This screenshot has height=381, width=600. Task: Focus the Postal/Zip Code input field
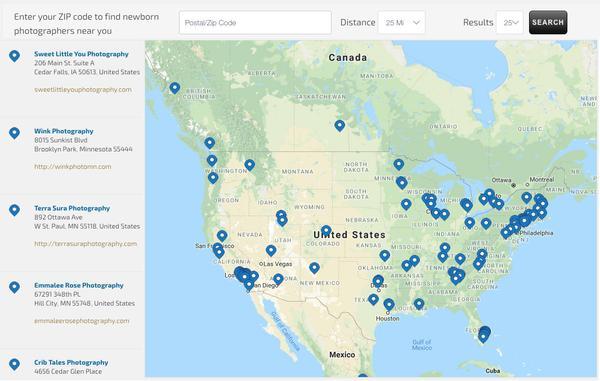[255, 23]
